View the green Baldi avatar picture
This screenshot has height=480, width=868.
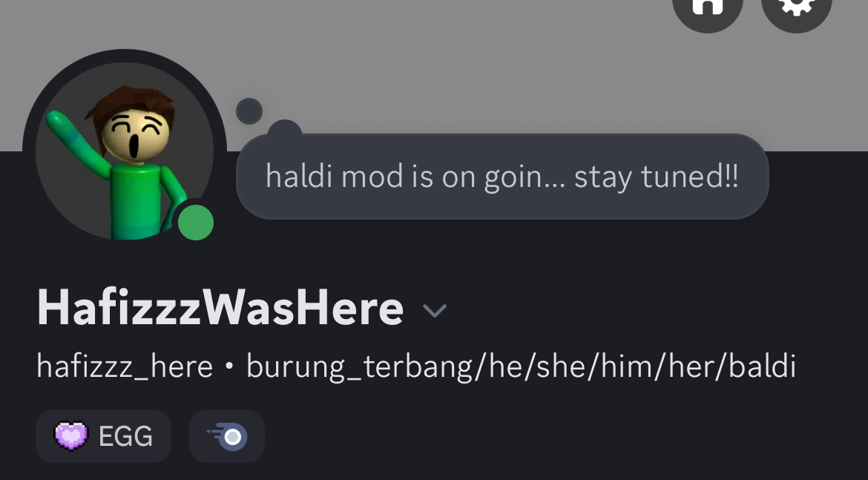(x=125, y=151)
